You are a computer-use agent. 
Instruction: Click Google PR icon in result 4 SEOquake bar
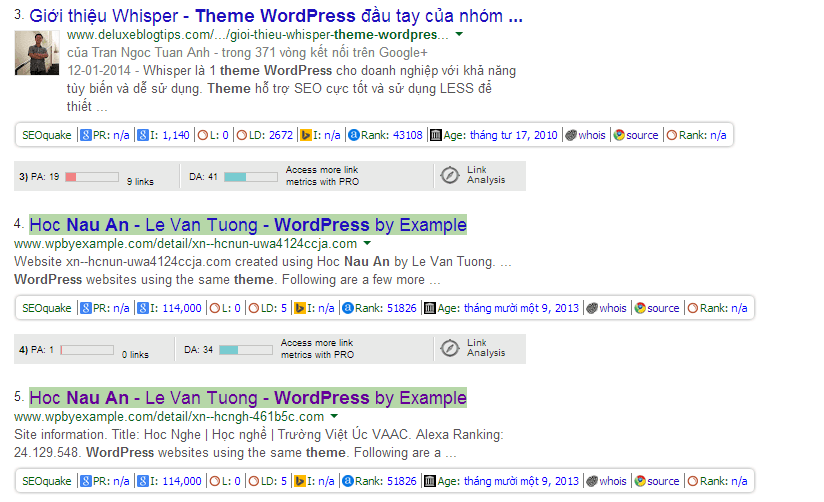point(86,308)
